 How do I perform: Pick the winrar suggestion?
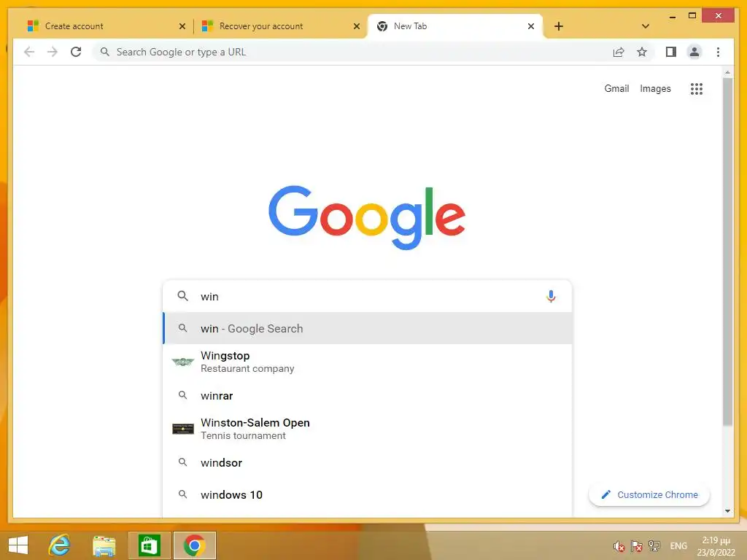coord(367,395)
